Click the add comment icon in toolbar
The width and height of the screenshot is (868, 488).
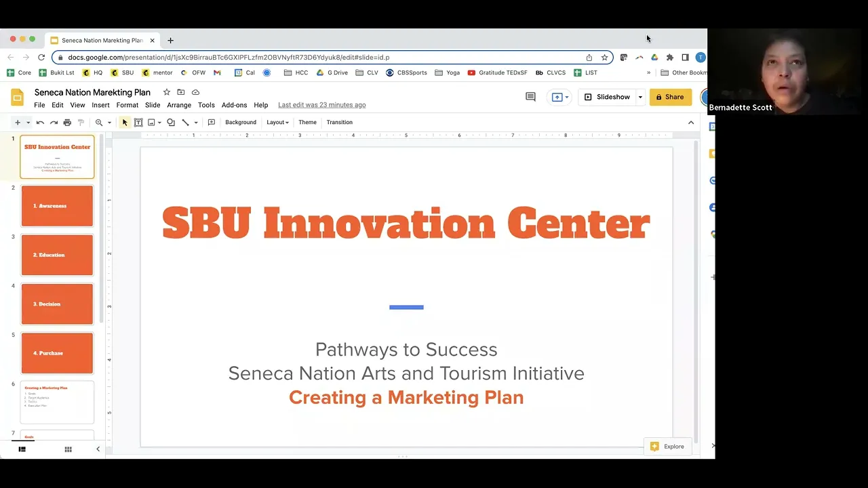212,123
